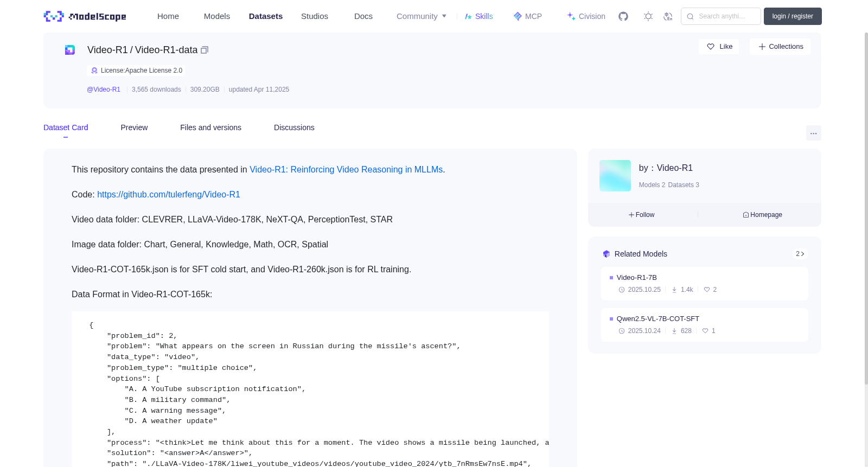Click the MCP diamond icon
The height and width of the screenshot is (467, 868).
click(518, 16)
